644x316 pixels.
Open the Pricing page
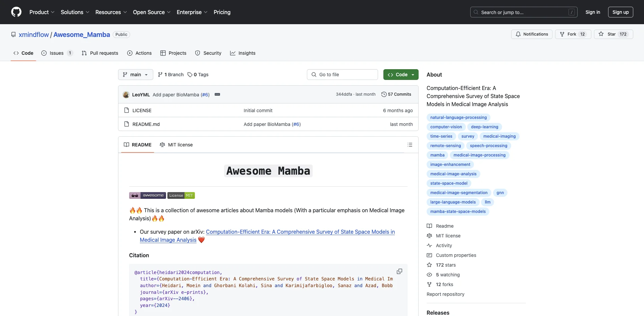pyautogui.click(x=222, y=12)
